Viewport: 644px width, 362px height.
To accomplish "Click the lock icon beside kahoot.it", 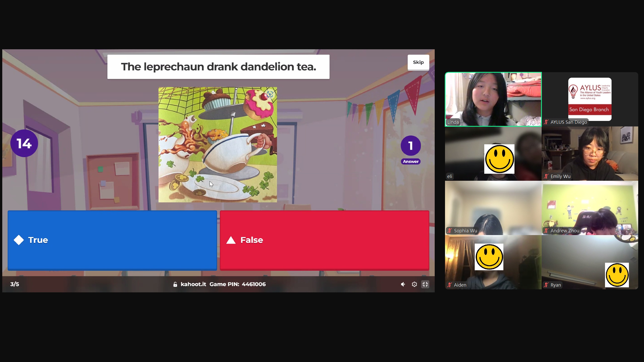I will (175, 284).
